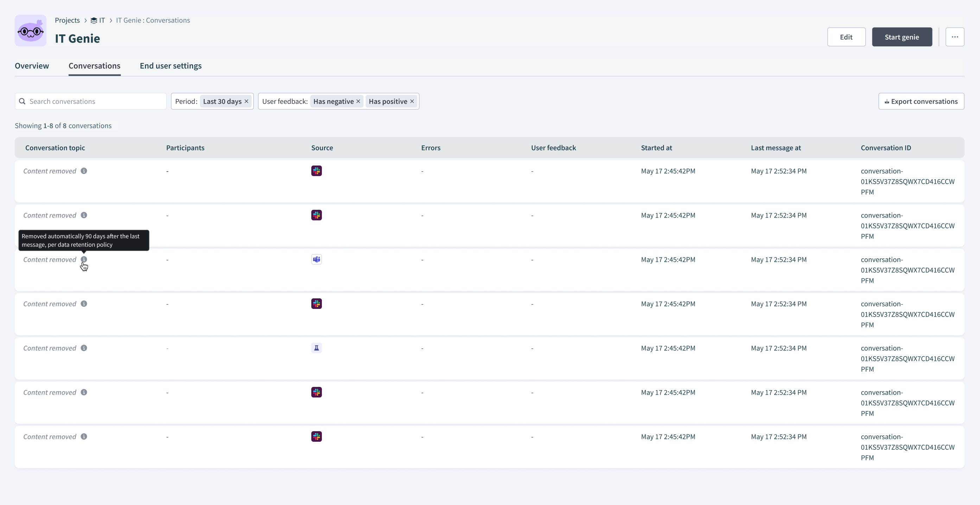Click info icon in the first conversation row
980x505 pixels.
[x=84, y=170]
